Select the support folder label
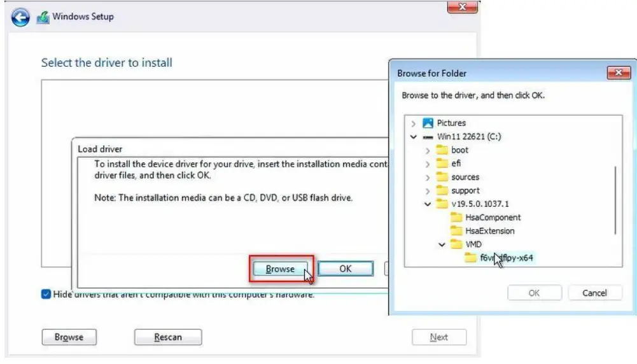The image size is (637, 364). coord(465,190)
